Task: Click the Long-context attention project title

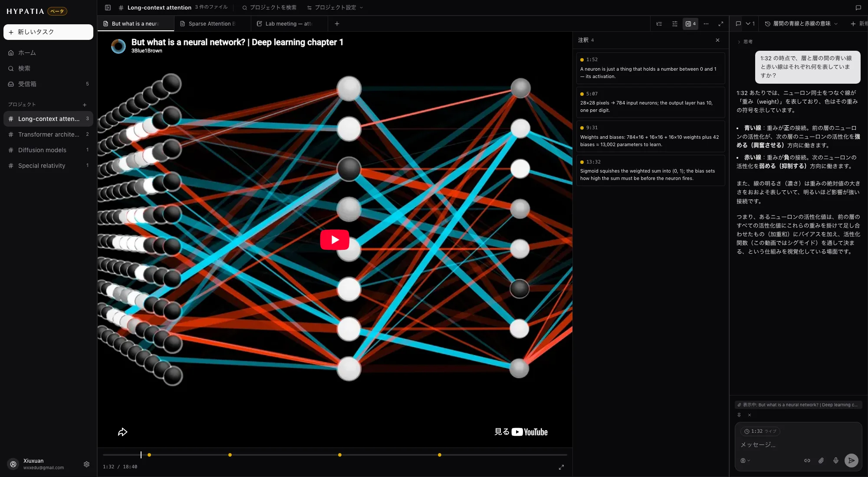Action: coord(159,7)
